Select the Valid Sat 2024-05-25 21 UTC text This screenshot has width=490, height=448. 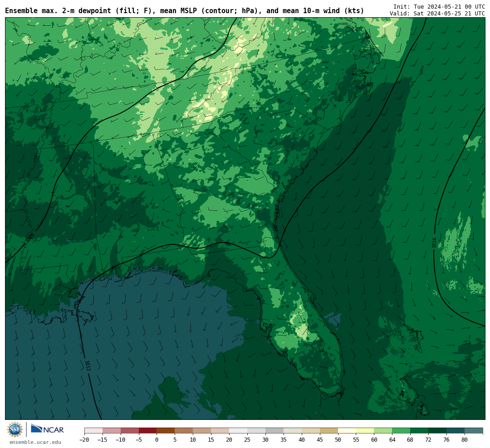pyautogui.click(x=437, y=14)
